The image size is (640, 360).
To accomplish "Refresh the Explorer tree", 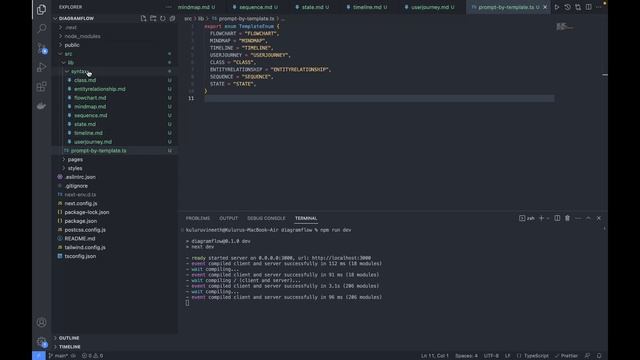I will tap(163, 18).
